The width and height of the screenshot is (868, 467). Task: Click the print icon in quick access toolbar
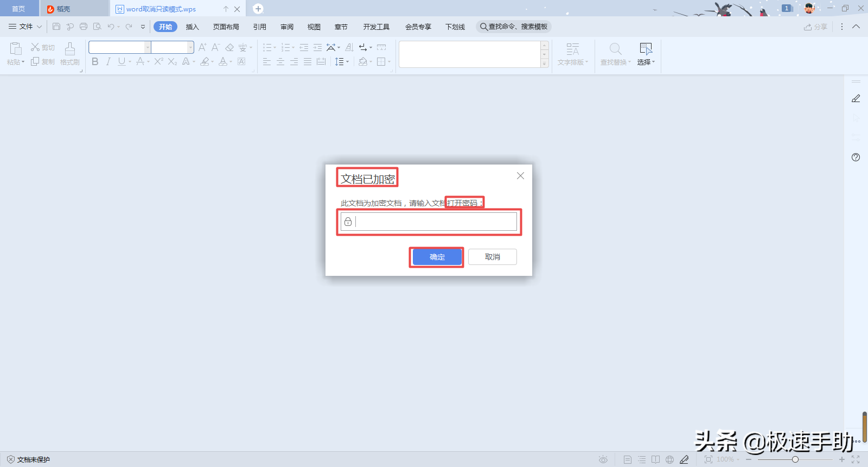coord(84,27)
